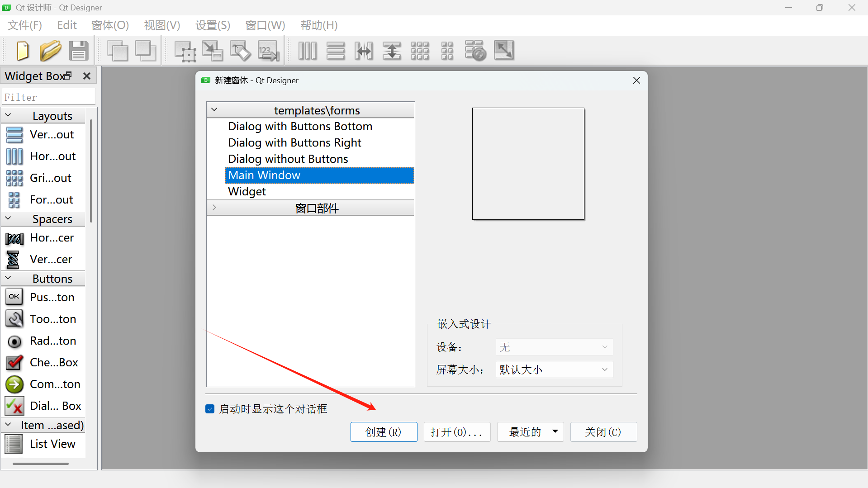Screen dimensions: 868x488
Task: Open the 窗口(W) menu
Action: pyautogui.click(x=265, y=25)
